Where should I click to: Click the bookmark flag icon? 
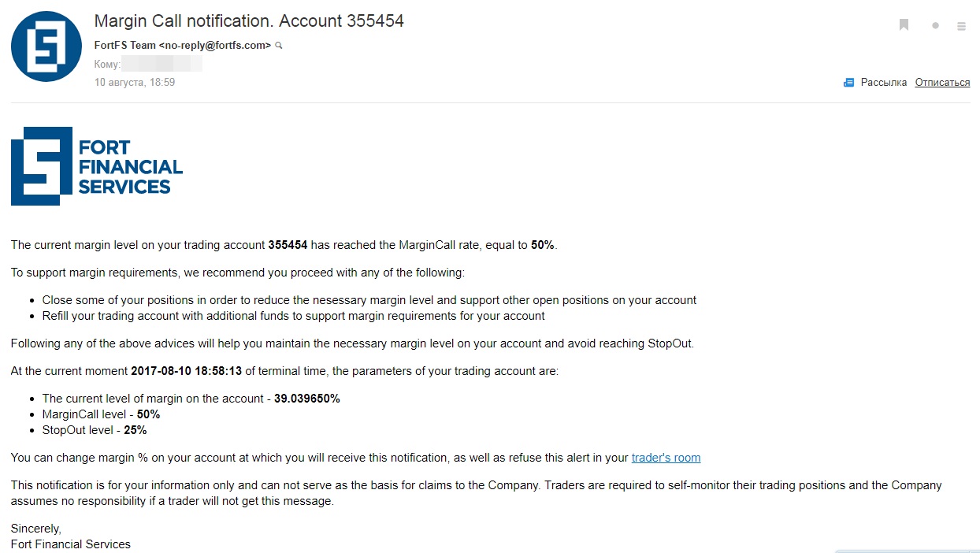click(904, 25)
